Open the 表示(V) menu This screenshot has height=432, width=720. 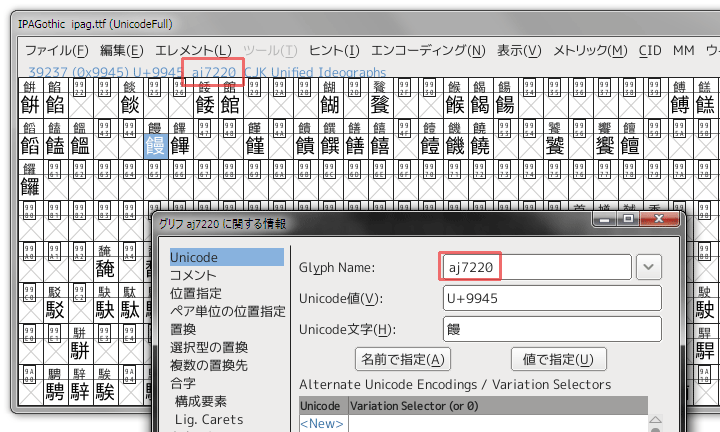(519, 50)
